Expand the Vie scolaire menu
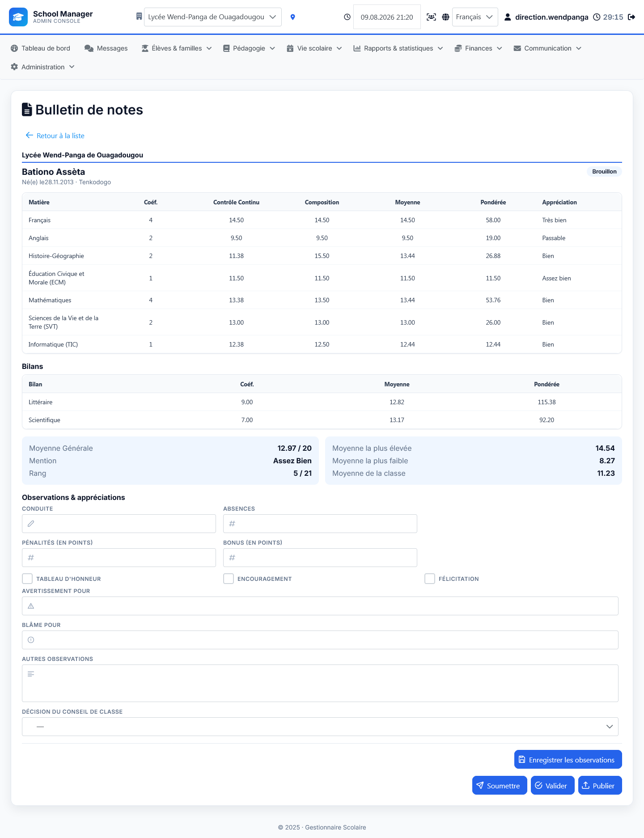This screenshot has width=644, height=838. point(314,48)
